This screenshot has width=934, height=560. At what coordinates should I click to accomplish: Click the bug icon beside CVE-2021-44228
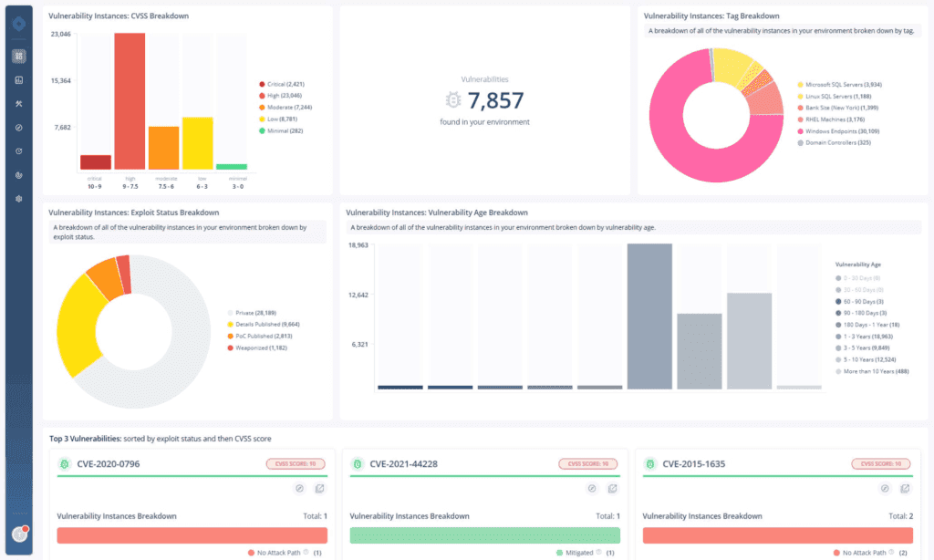pos(358,464)
